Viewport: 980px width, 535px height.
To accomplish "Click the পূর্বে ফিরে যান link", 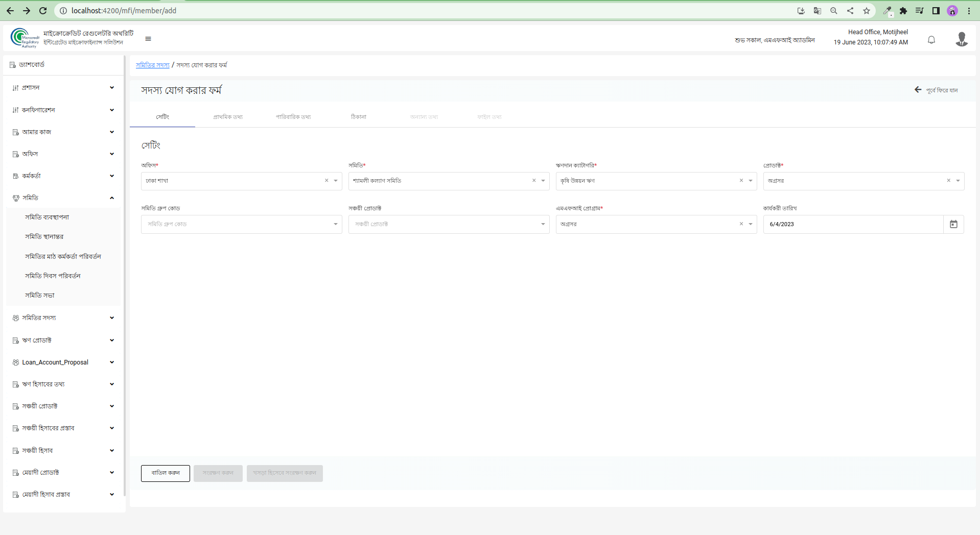I will tap(942, 90).
